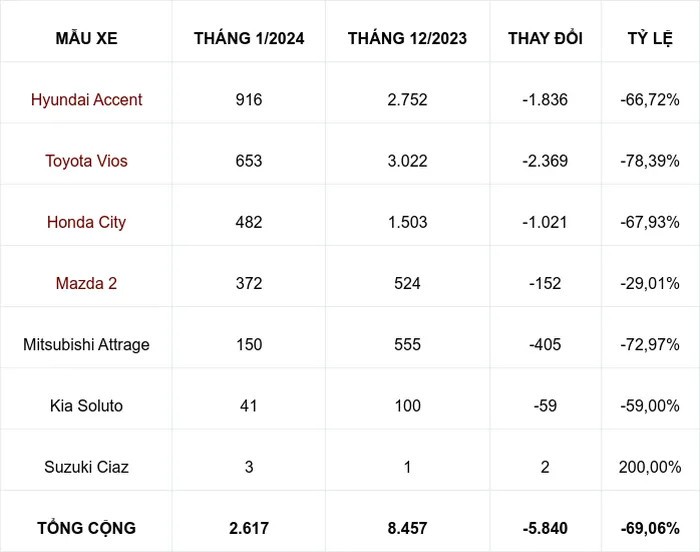The image size is (700, 552).
Task: Follow the Mazda 2 link
Action: [86, 283]
